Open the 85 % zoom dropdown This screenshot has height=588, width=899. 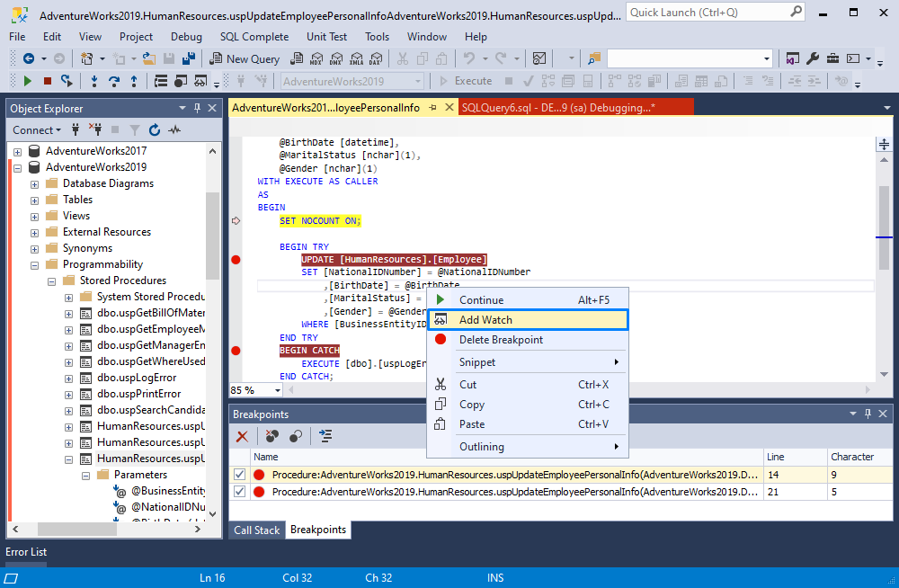click(278, 390)
